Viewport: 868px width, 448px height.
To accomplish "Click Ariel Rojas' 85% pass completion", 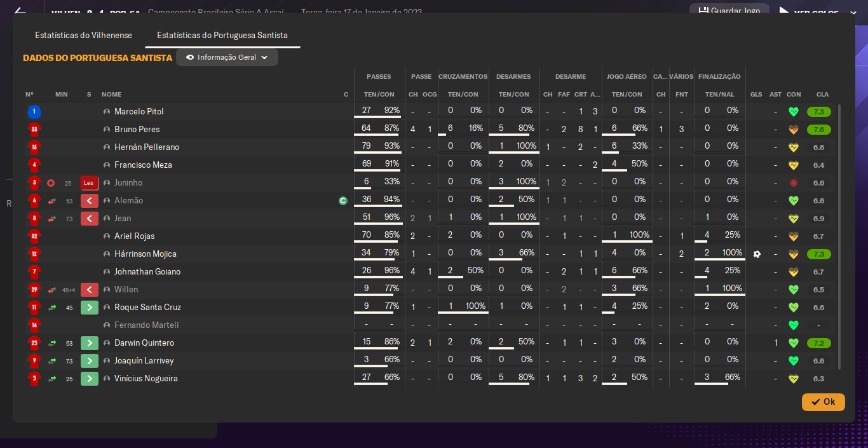I will (392, 235).
